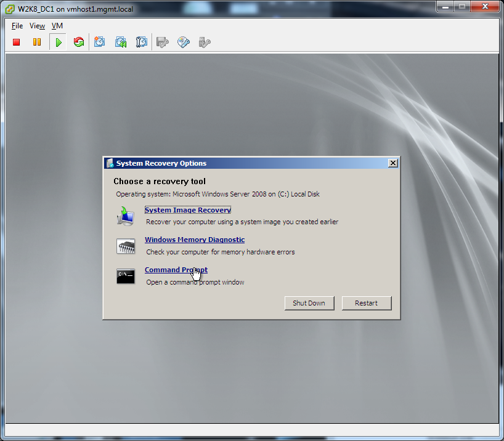Open Windows Memory Diagnostic link
This screenshot has width=504, height=441.
[x=195, y=240]
